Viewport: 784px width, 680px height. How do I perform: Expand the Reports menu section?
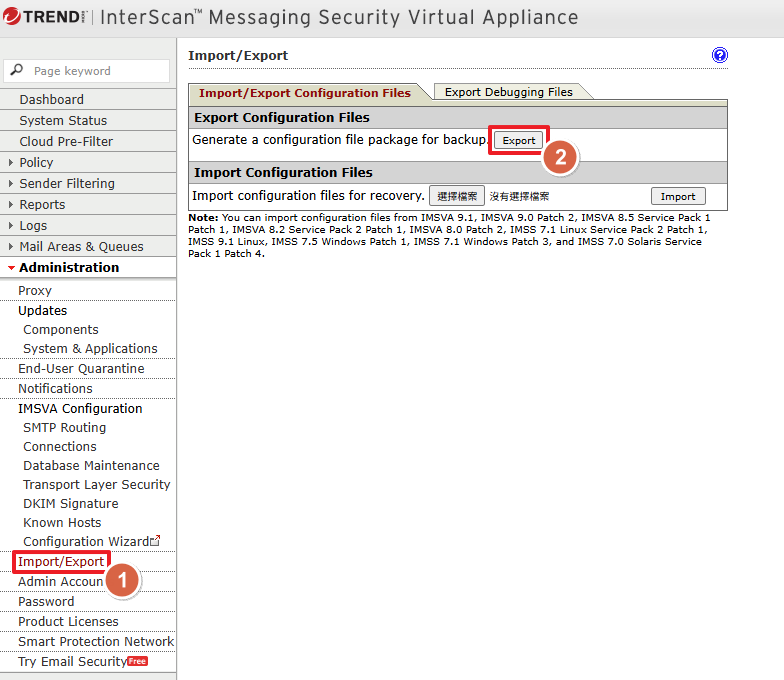tap(42, 204)
